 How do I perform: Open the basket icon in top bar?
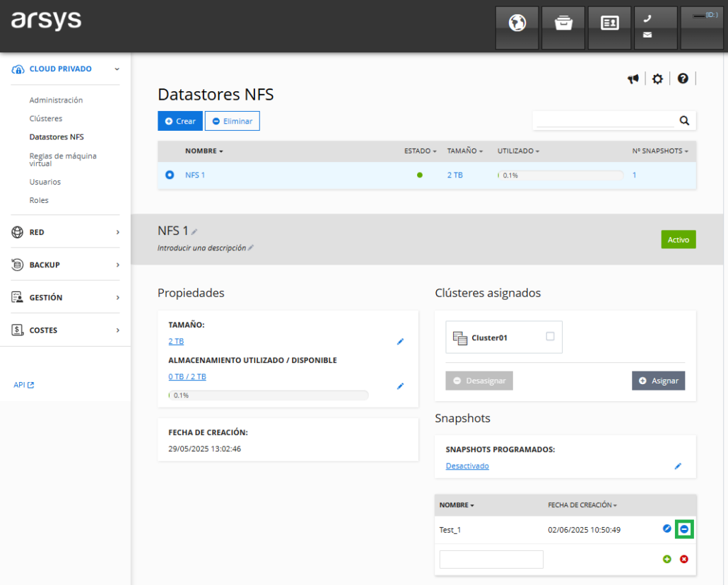coord(563,28)
